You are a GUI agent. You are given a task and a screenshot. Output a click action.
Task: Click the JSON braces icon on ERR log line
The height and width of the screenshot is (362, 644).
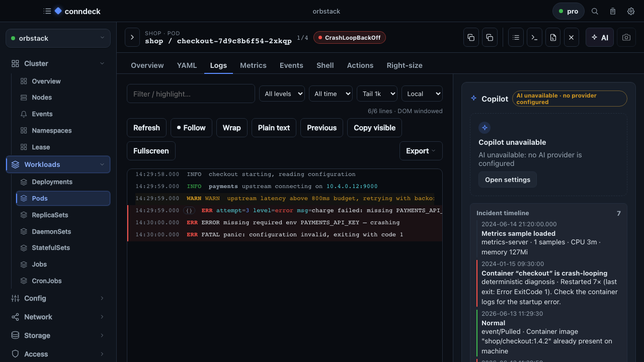pos(189,211)
